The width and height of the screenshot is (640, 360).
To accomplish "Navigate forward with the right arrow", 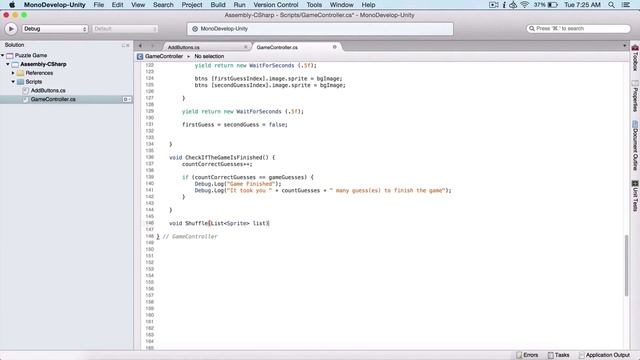I will pos(152,46).
